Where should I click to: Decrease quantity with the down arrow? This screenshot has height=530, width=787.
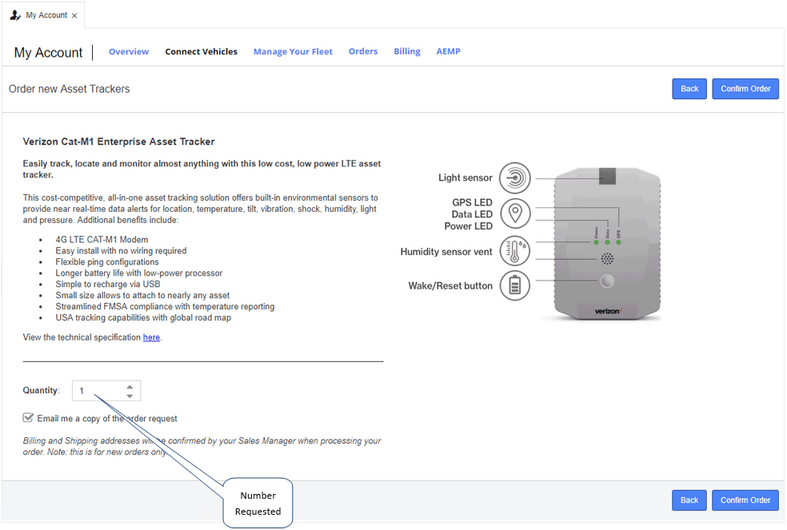[x=130, y=395]
